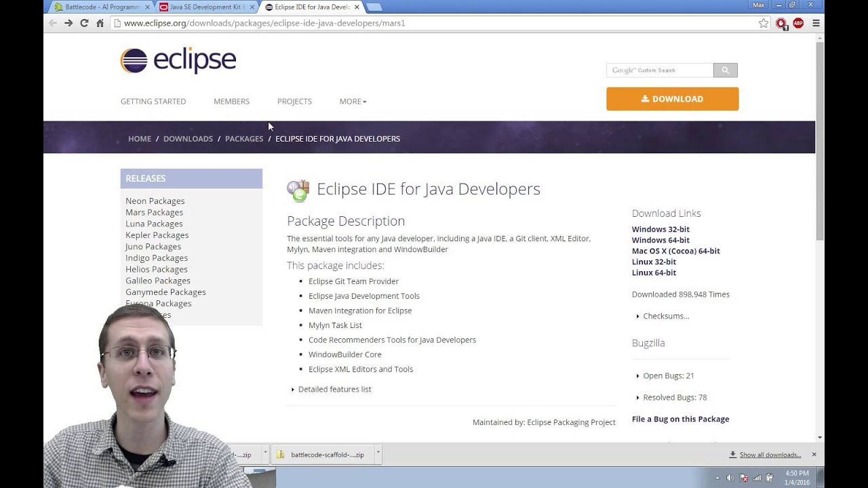Viewport: 868px width, 488px height.
Task: Click the Eclipse IDE package icon beside the title
Action: click(x=298, y=190)
